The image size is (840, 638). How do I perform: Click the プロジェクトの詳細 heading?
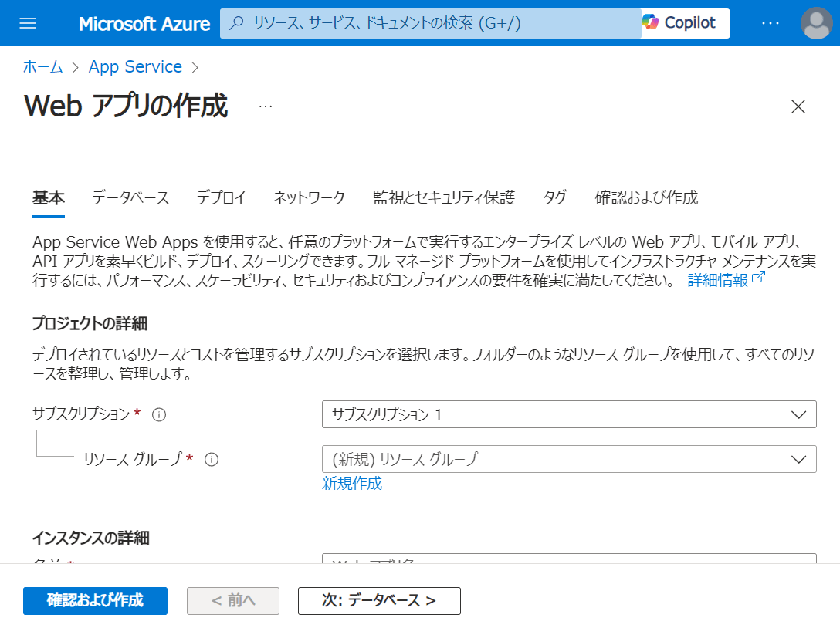tap(90, 323)
